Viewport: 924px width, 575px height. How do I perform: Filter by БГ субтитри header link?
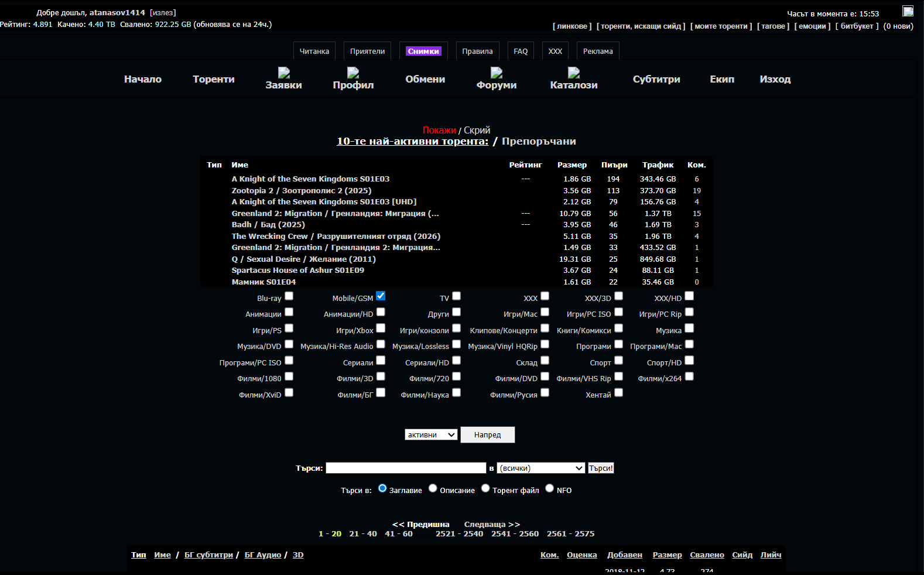tap(208, 555)
